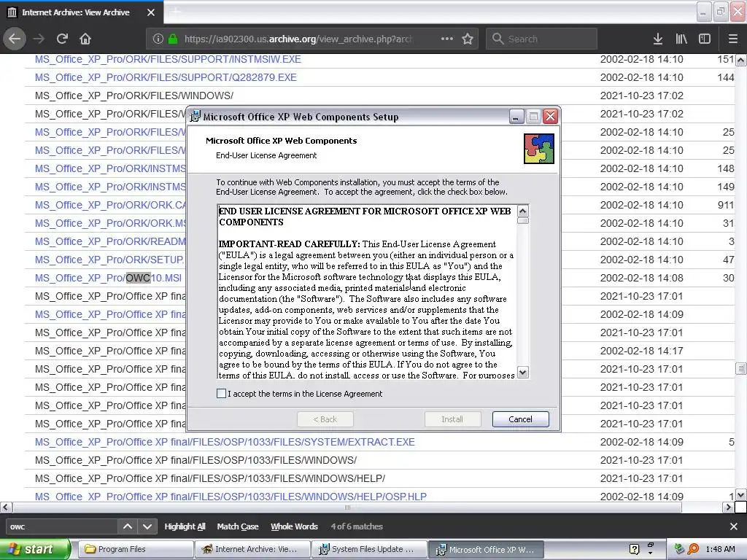Open INSTMSIW.EXE file link
747x560 pixels.
[168, 59]
